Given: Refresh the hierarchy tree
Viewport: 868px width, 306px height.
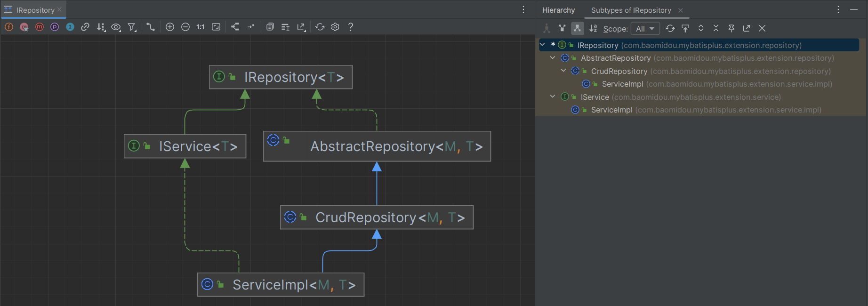Looking at the screenshot, I should 670,28.
